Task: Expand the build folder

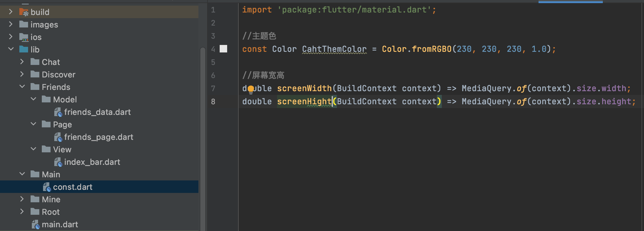Action: tap(11, 12)
